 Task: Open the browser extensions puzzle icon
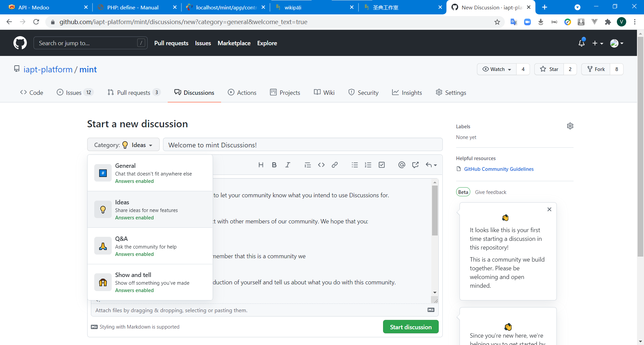[608, 22]
